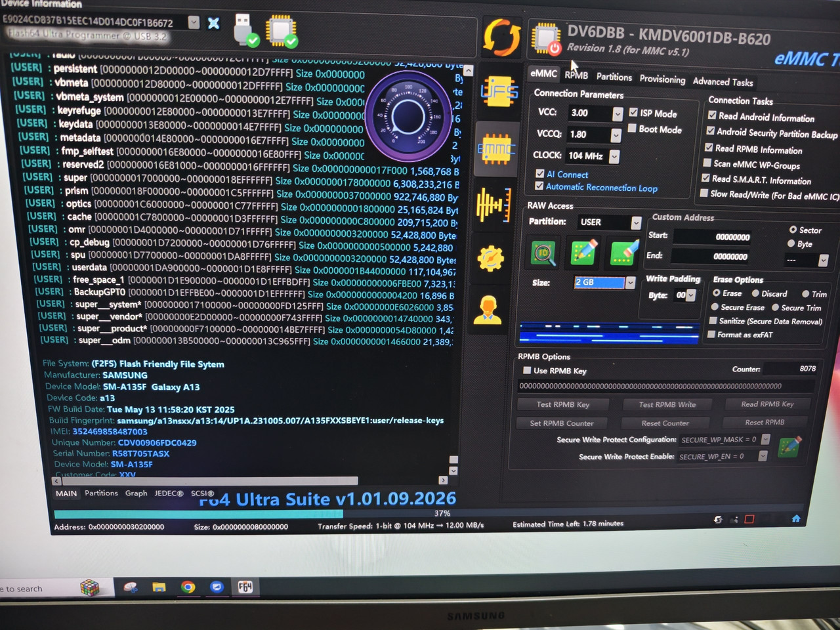Switch to the Provisioning tab

tap(662, 79)
